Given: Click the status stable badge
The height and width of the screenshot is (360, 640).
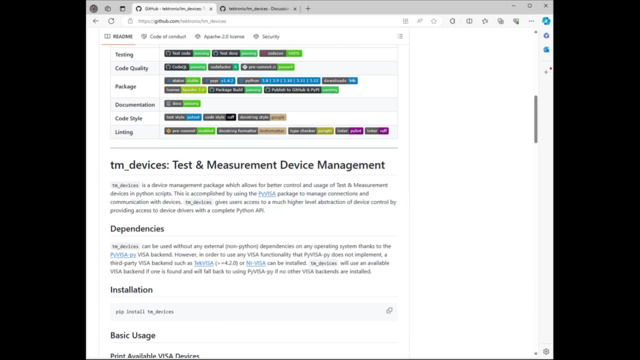Looking at the screenshot, I should coord(182,80).
